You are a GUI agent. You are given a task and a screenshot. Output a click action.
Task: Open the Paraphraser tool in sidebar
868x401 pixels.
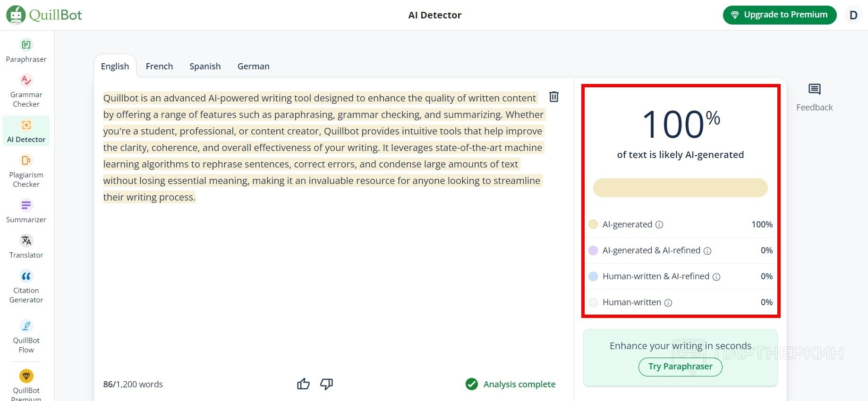tap(26, 50)
